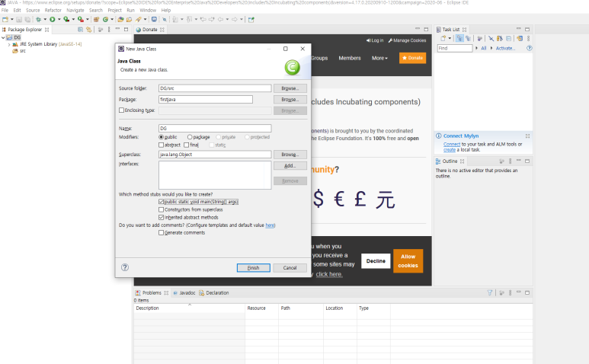This screenshot has height=364, width=589.
Task: Open the Navigate menu
Action: [75, 10]
